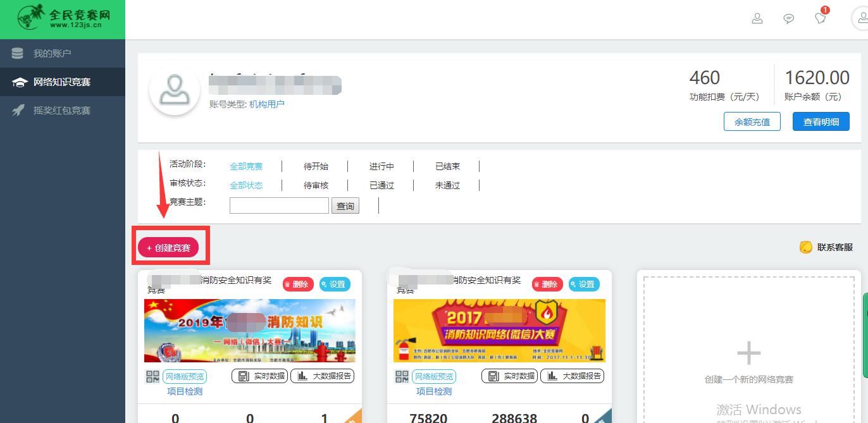Open the 2019 消防知识 banner image
This screenshot has width=868, height=423.
(x=250, y=331)
